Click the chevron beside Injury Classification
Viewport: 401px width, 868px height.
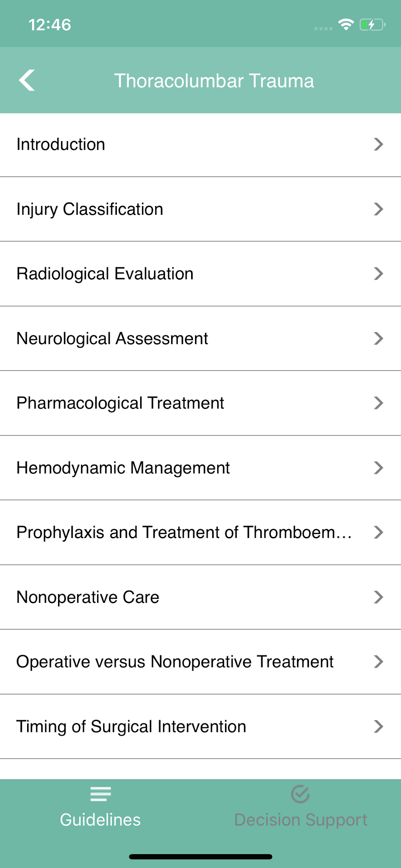(x=378, y=209)
